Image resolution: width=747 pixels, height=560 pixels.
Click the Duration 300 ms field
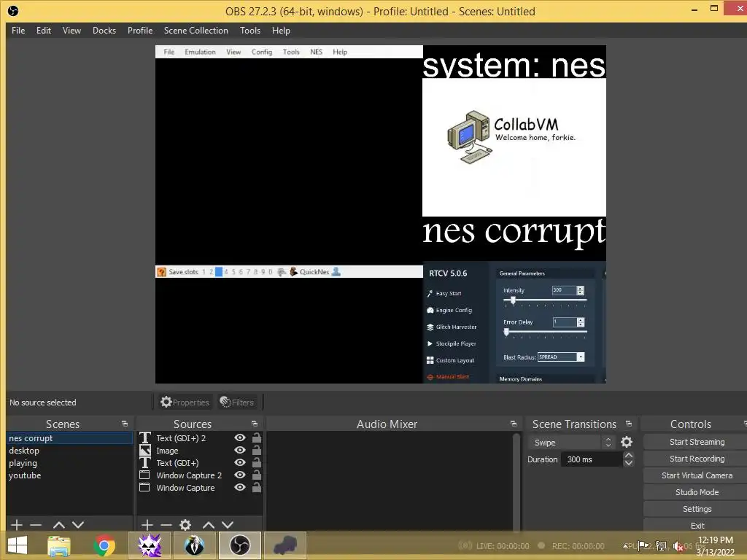[x=592, y=459]
